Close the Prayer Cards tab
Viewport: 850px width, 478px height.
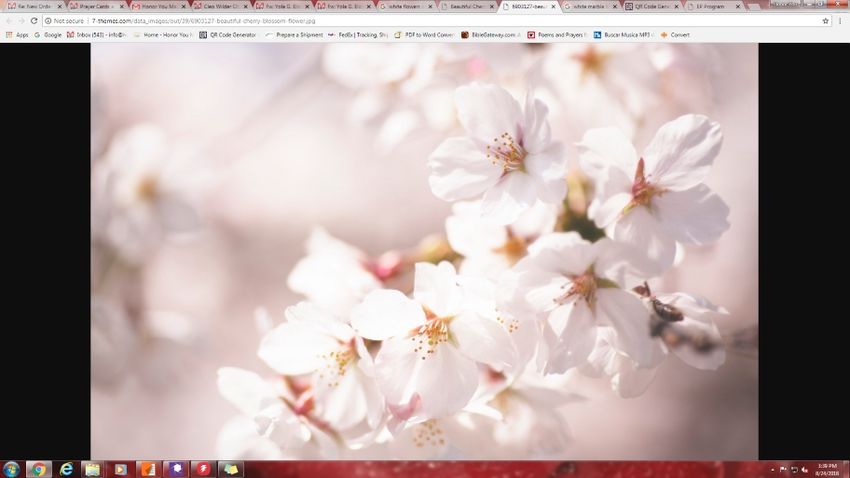(x=121, y=7)
